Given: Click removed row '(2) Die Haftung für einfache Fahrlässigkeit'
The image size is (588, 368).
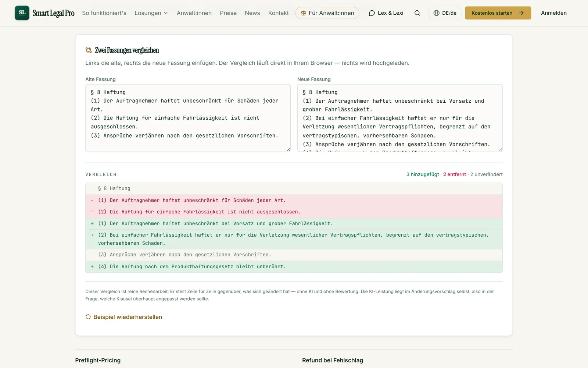Looking at the screenshot, I should 294,212.
